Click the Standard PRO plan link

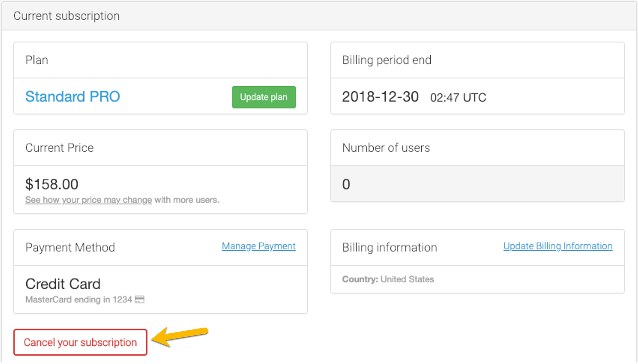72,97
